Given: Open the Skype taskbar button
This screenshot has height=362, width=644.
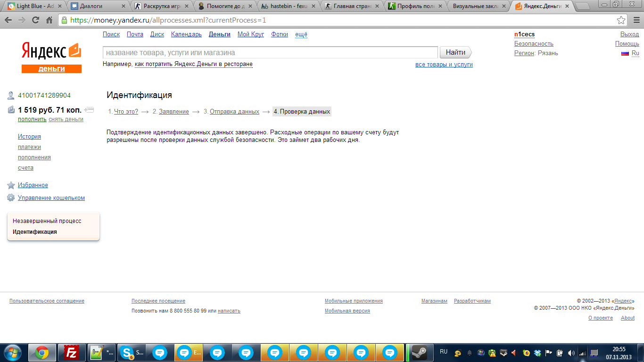Looking at the screenshot, I should 131,353.
